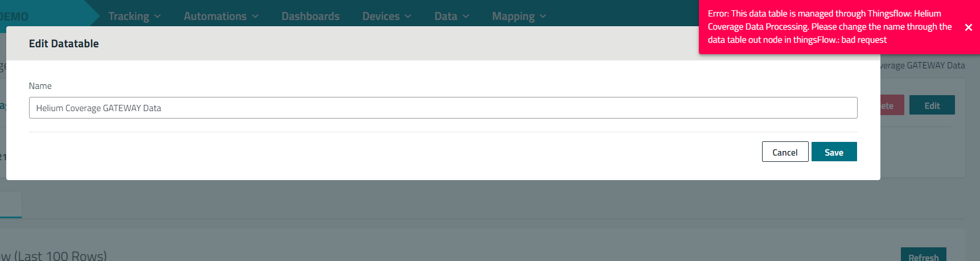This screenshot has width=980, height=261.
Task: Go to the Dashboards page
Action: [x=310, y=17]
